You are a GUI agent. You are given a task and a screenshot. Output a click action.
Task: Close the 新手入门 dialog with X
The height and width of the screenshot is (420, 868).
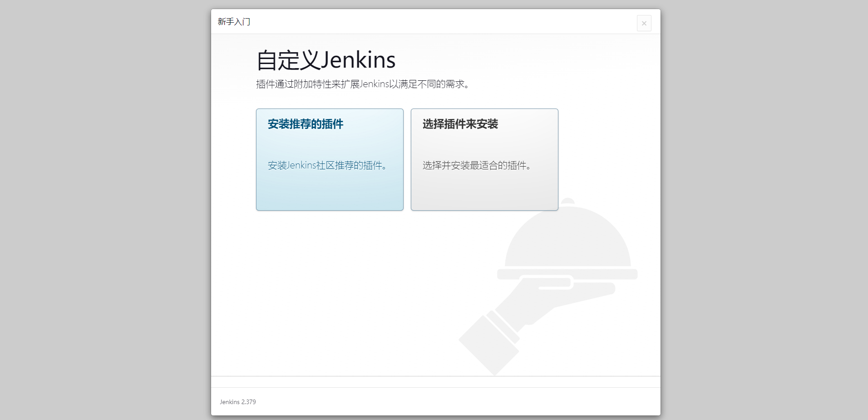point(644,23)
